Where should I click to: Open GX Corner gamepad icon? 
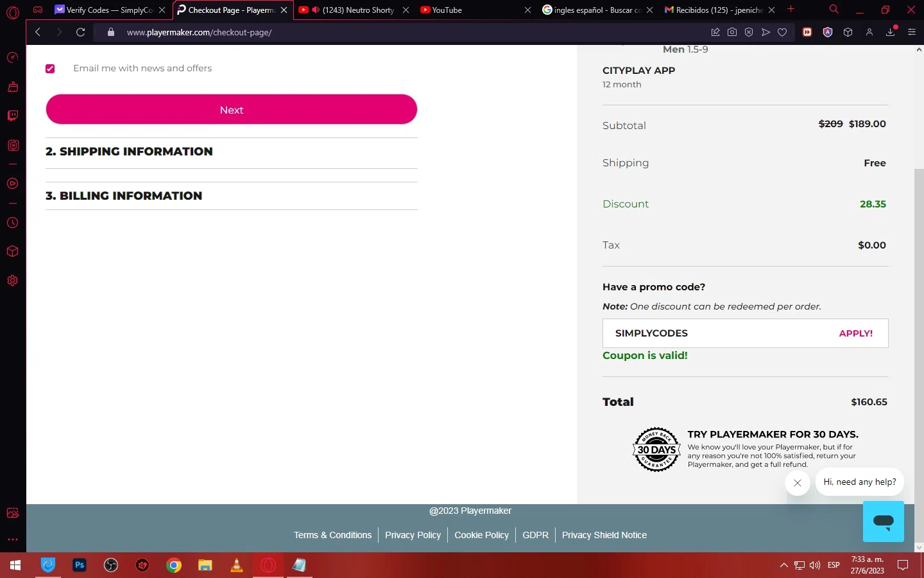(38, 10)
